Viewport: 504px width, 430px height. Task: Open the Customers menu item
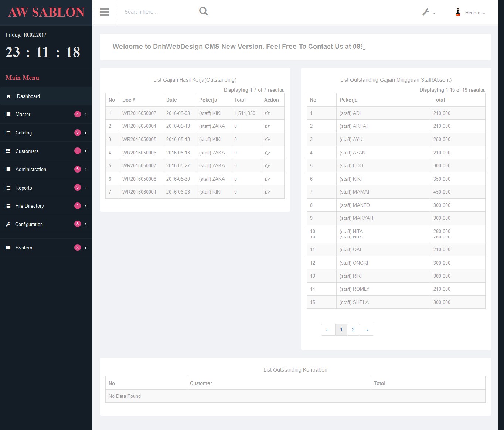(27, 151)
